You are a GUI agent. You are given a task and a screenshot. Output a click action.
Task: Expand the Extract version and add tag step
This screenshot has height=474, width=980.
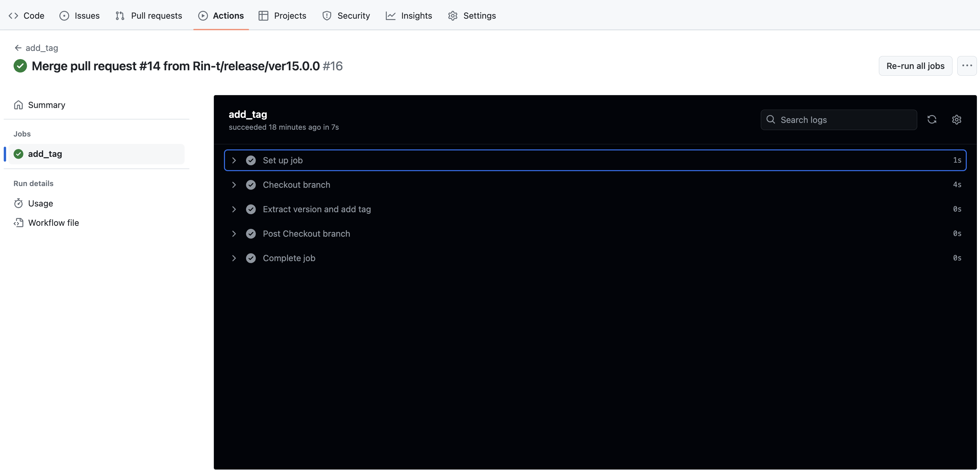click(x=234, y=209)
